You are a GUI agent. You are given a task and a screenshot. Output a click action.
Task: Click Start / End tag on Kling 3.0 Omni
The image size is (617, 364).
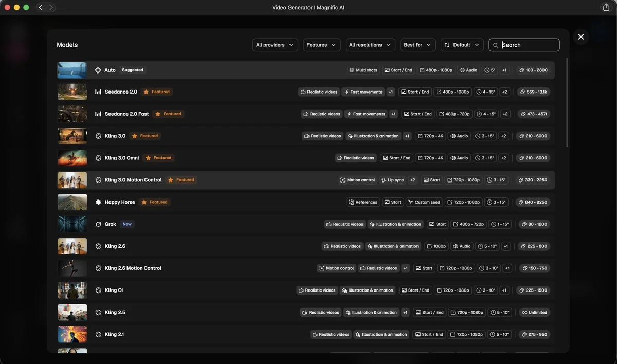click(x=396, y=158)
